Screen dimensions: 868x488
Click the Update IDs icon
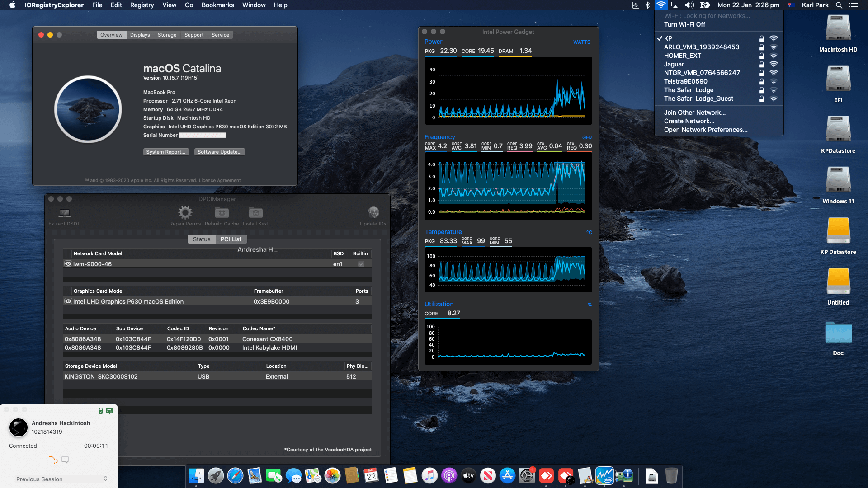[x=373, y=213]
